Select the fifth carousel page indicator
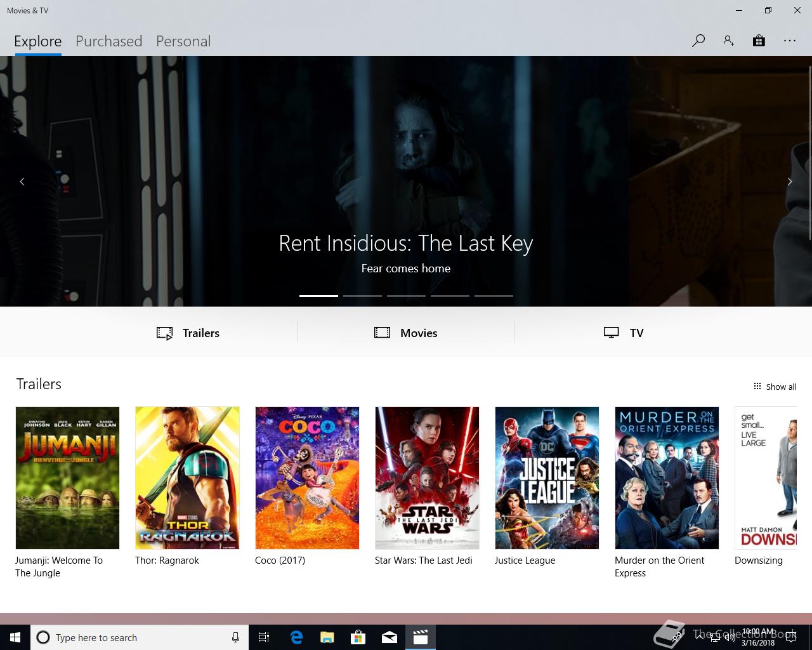The image size is (812, 650). tap(494, 296)
